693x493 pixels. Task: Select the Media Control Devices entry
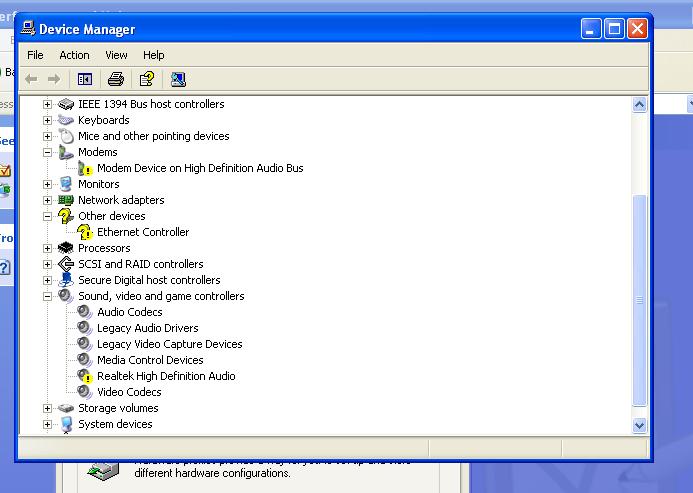[x=150, y=360]
